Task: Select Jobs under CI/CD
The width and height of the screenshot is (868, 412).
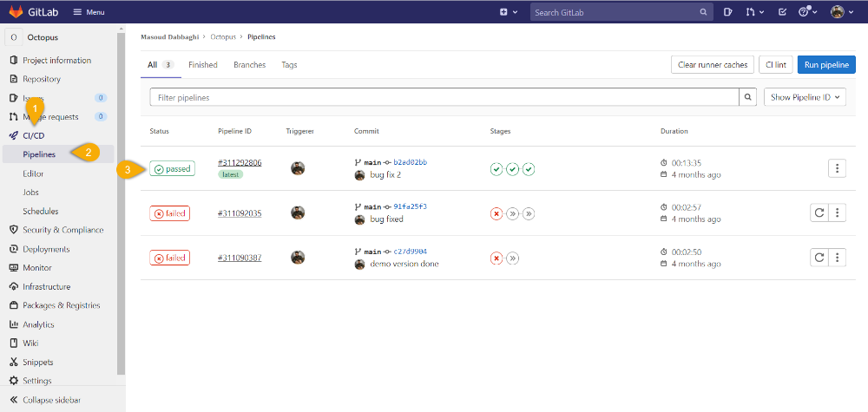Action: click(30, 193)
